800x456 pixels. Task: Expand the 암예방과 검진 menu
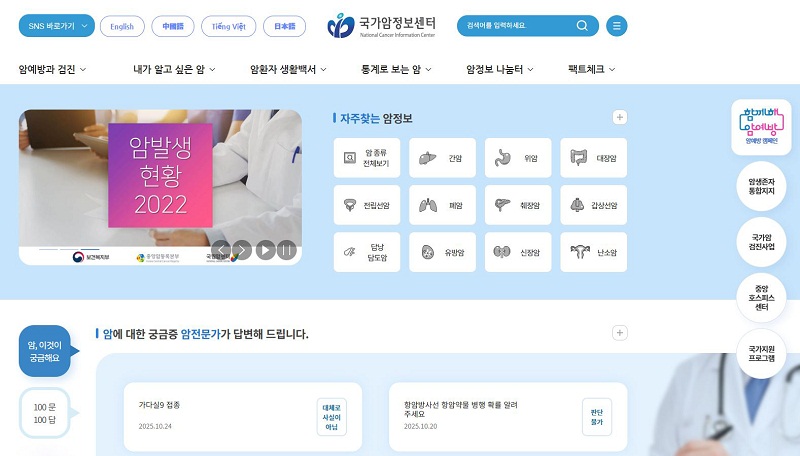coord(52,69)
